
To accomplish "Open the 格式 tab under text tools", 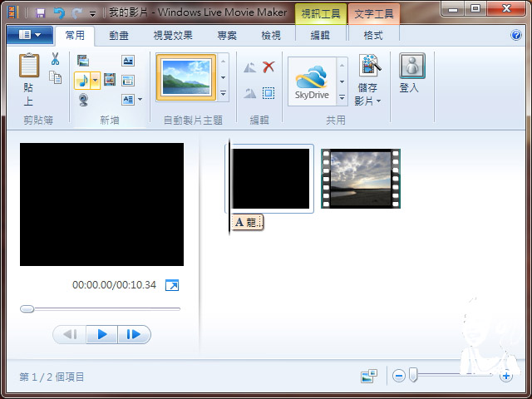I will 373,35.
